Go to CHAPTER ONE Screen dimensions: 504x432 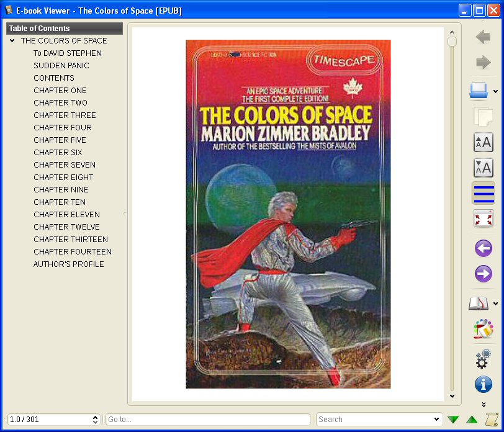(x=60, y=91)
